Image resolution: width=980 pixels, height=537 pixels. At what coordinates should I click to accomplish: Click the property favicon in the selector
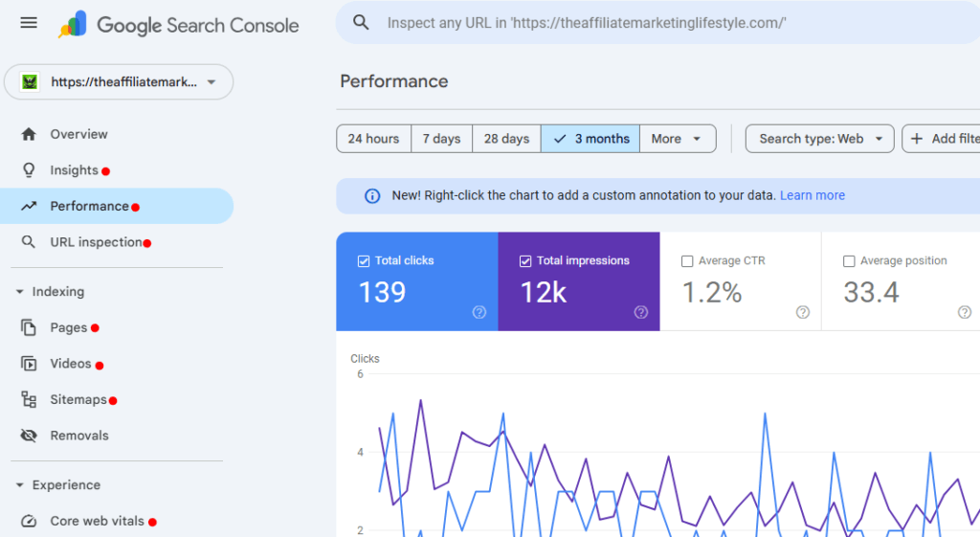[x=30, y=82]
